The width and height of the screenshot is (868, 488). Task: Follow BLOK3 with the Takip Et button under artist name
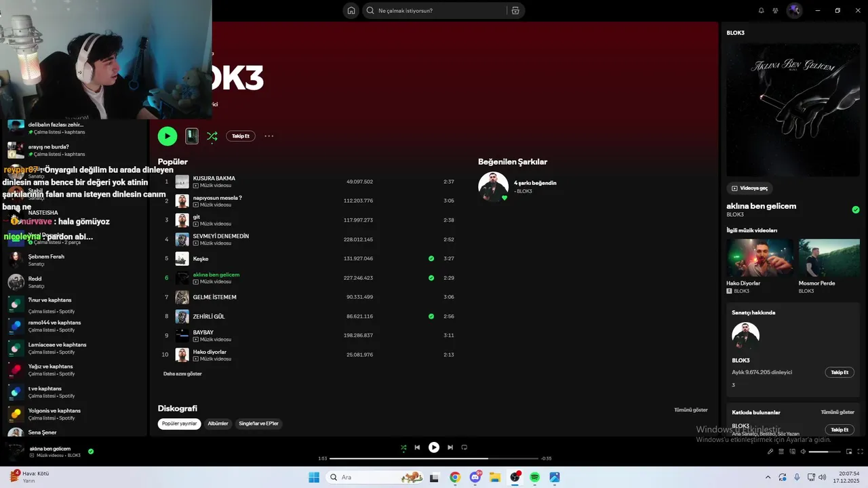click(241, 136)
